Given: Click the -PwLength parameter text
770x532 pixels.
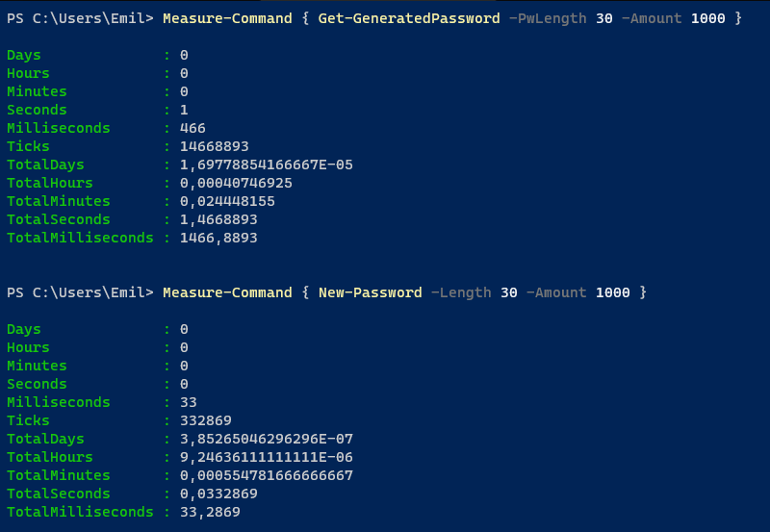Looking at the screenshot, I should tap(548, 18).
